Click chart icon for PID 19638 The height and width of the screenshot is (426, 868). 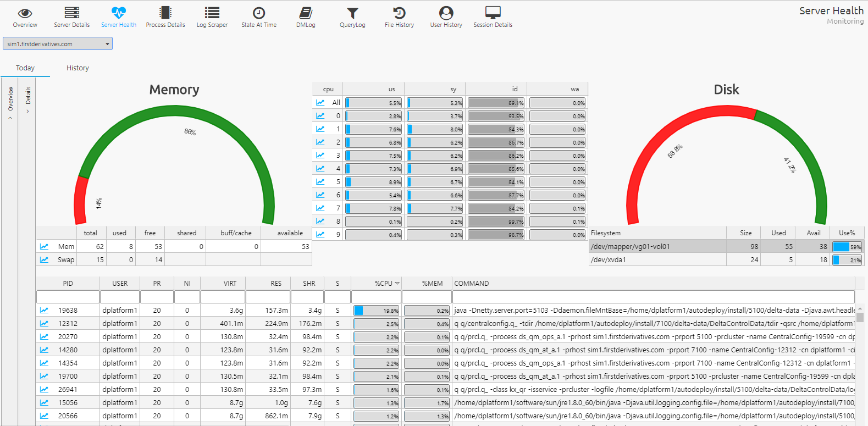coord(44,310)
